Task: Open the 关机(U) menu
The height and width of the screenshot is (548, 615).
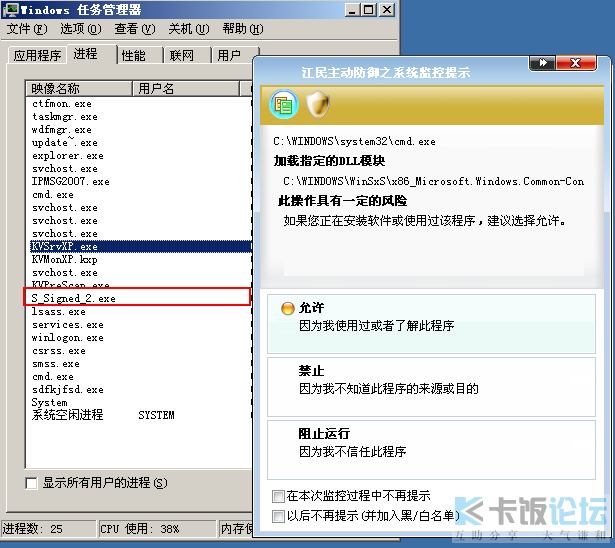Action: pyautogui.click(x=189, y=29)
